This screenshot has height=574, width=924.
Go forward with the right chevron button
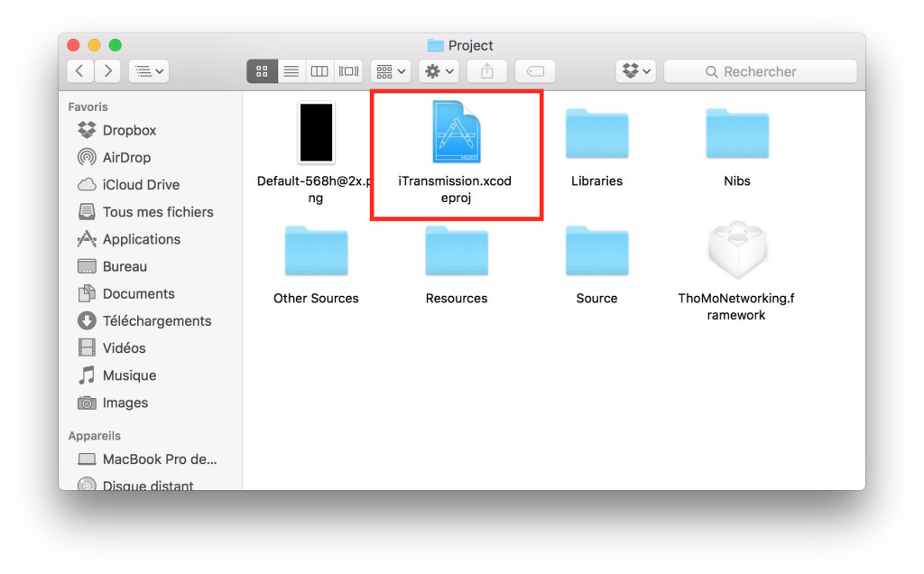point(108,71)
